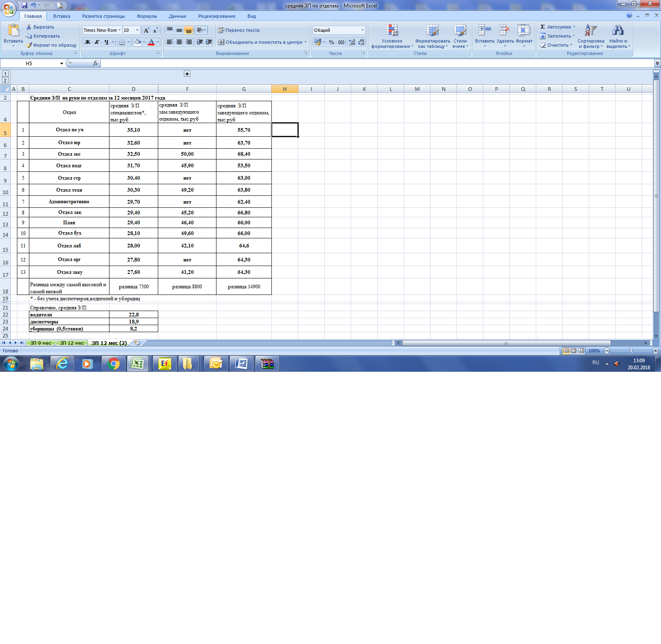This screenshot has height=644, width=661.
Task: Decrease indent
Action: (200, 42)
